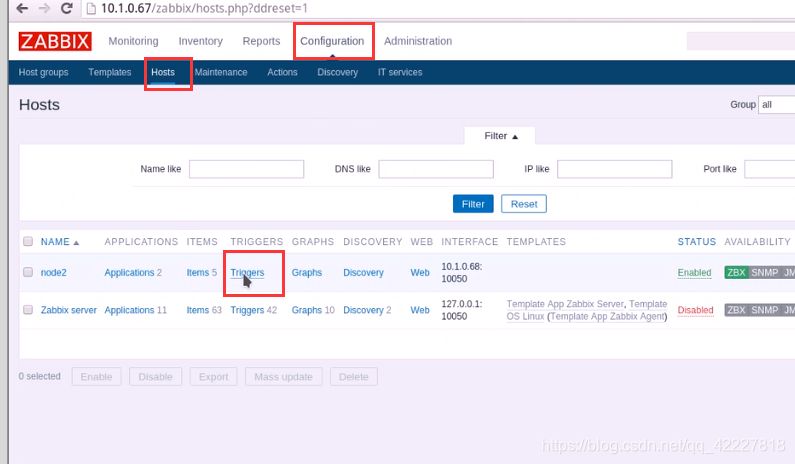Sort hosts by the STATUS column
Screen dimensions: 795x464
click(x=697, y=242)
